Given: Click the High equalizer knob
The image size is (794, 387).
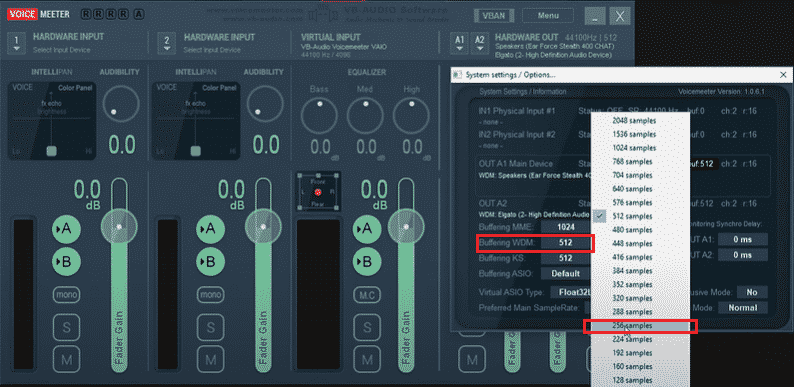Looking at the screenshot, I should click(x=411, y=114).
